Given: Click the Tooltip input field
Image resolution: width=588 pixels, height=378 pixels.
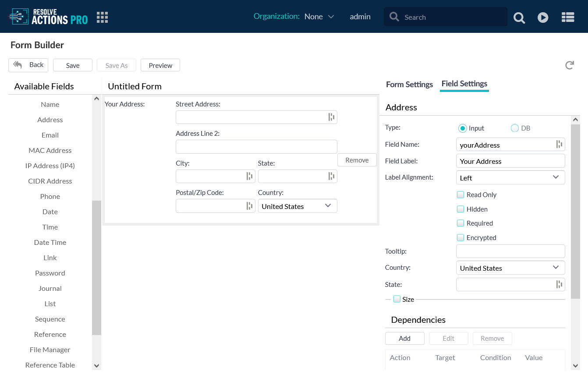Looking at the screenshot, I should coord(510,251).
